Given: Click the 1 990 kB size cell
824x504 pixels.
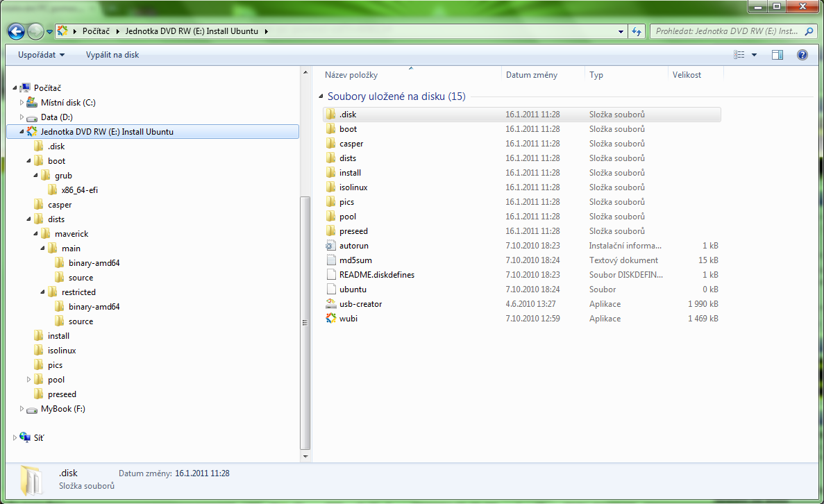Looking at the screenshot, I should click(703, 304).
